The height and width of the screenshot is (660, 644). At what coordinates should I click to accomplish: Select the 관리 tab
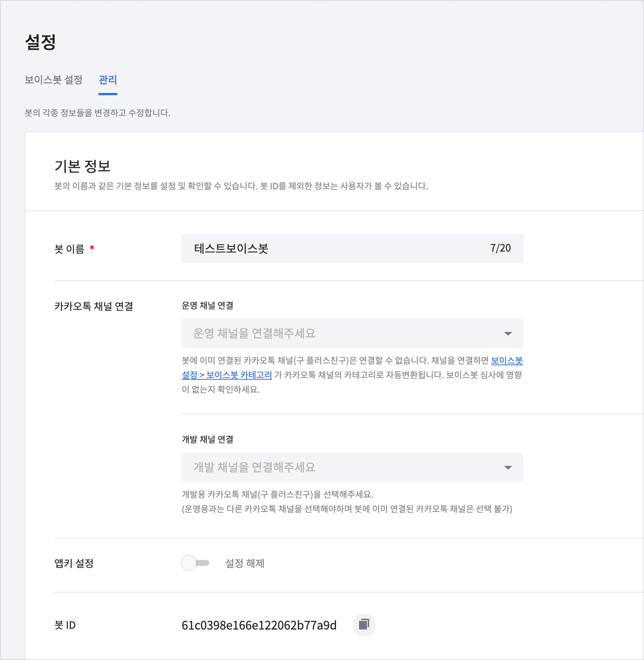pos(107,80)
